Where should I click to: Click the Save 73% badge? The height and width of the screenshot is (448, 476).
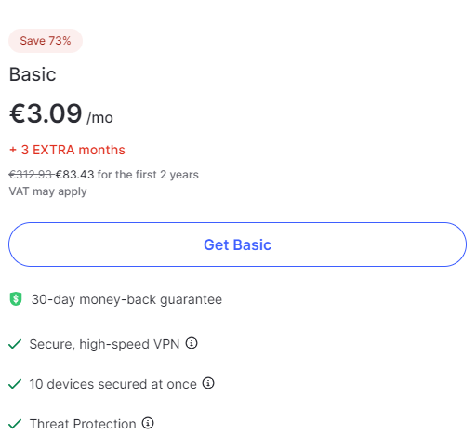pos(46,41)
